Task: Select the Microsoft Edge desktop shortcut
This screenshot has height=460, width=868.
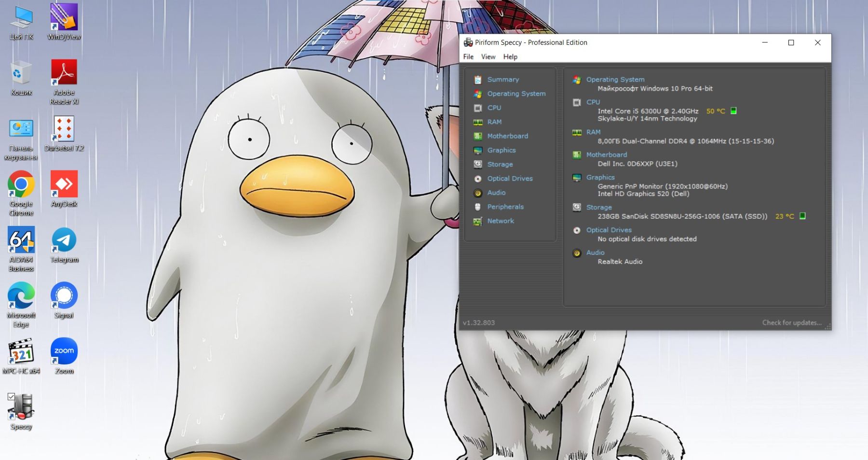Action: (21, 305)
